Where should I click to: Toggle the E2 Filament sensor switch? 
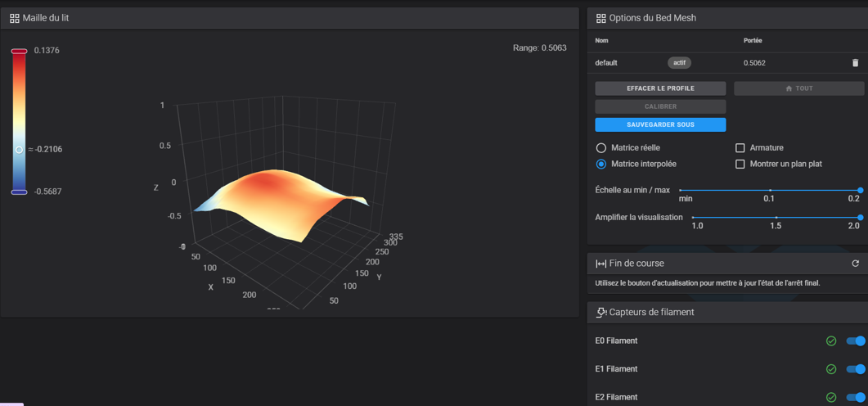856,397
